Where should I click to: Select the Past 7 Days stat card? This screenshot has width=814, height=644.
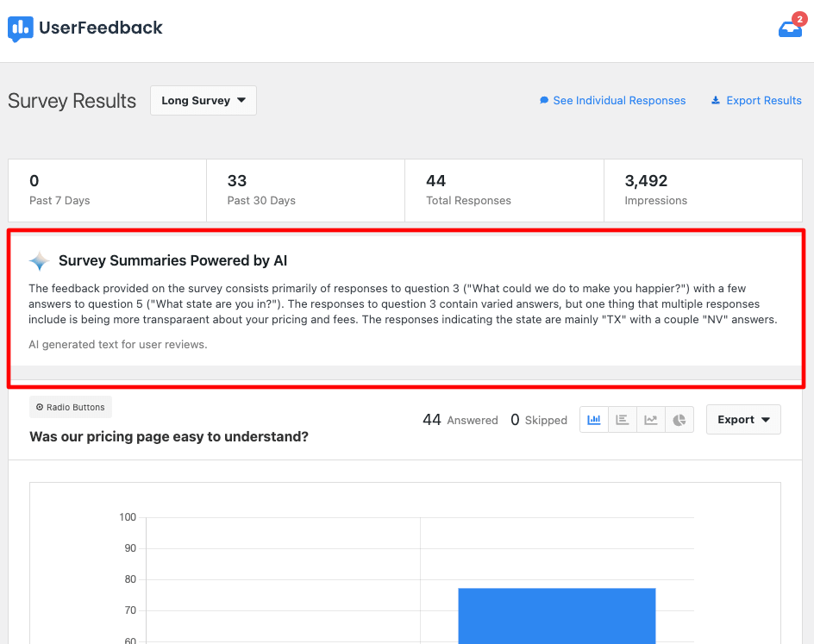(x=107, y=190)
